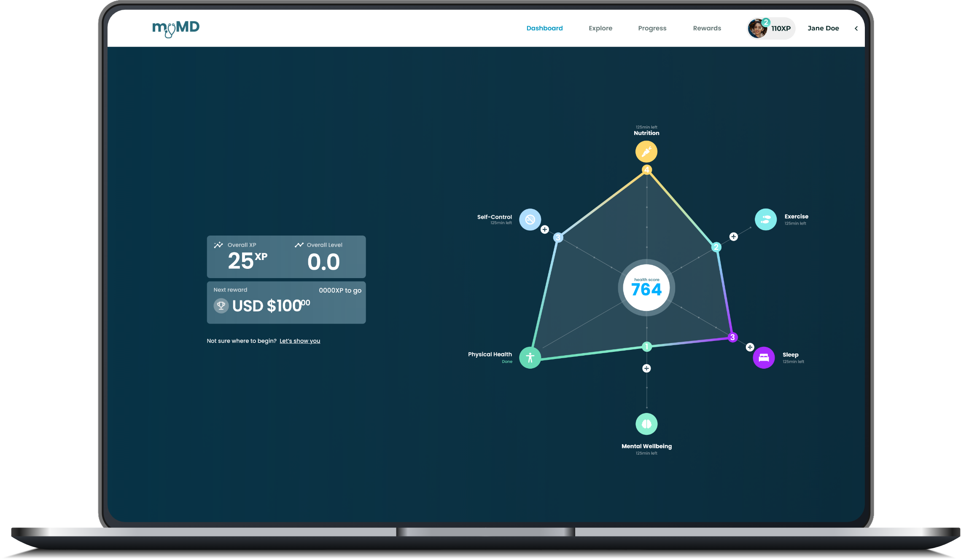The width and height of the screenshot is (961, 560).
Task: Select the Nutrition carrot icon
Action: pos(646,152)
